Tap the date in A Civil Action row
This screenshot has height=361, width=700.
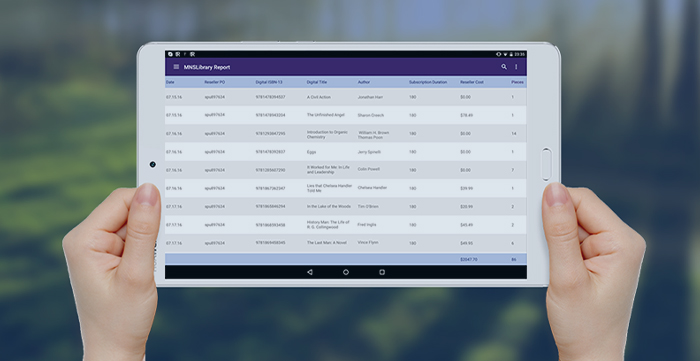pos(174,97)
